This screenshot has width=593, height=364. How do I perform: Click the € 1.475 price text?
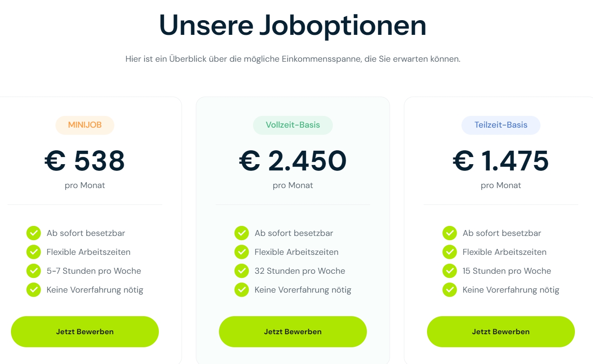pyautogui.click(x=501, y=161)
